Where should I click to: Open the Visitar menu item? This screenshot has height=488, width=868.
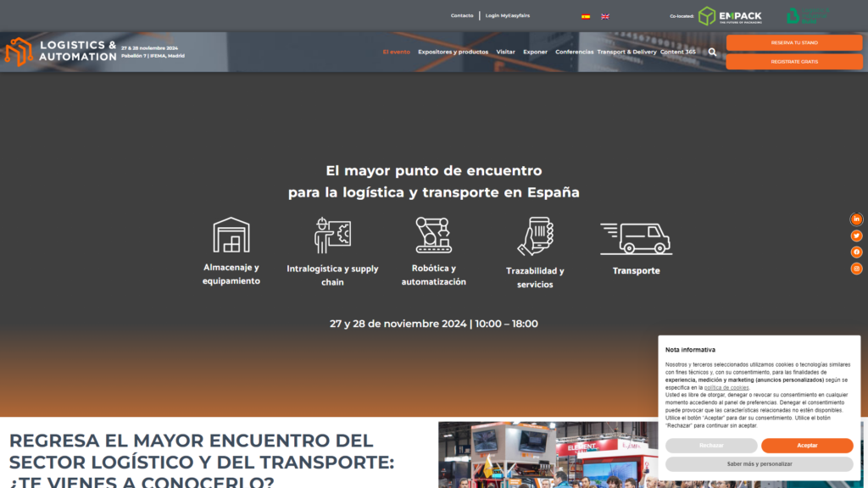[x=505, y=52]
